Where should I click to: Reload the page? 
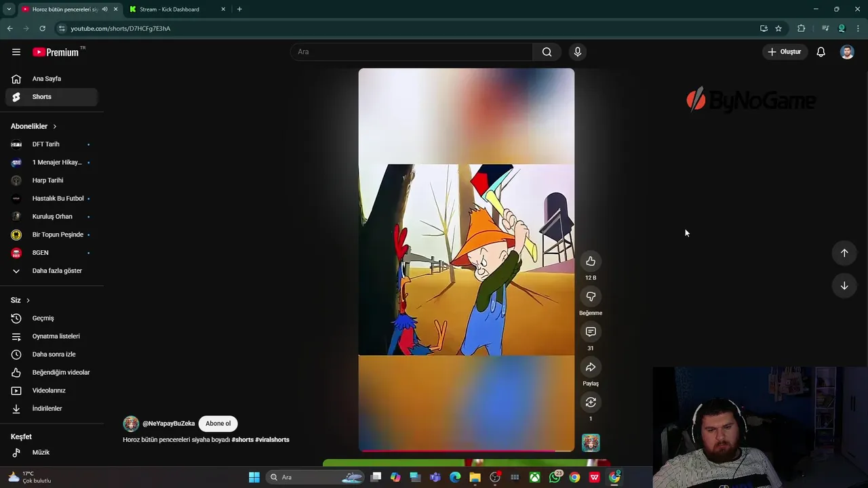(x=42, y=28)
